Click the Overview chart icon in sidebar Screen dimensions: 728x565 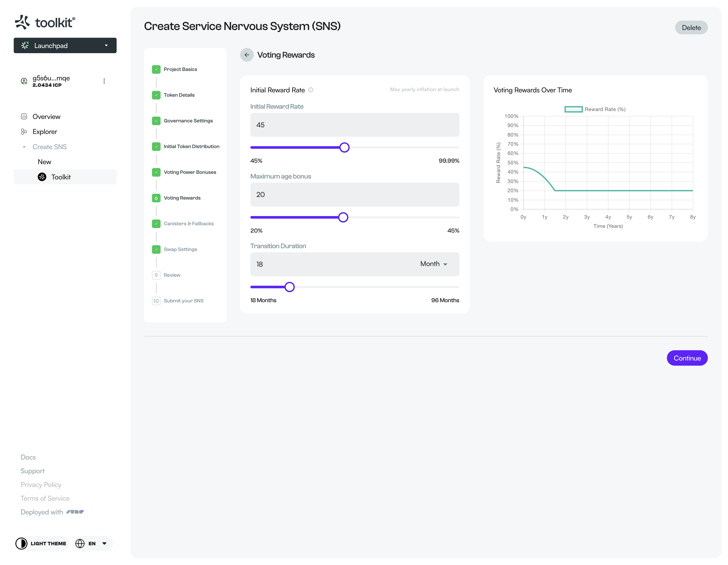[24, 117]
